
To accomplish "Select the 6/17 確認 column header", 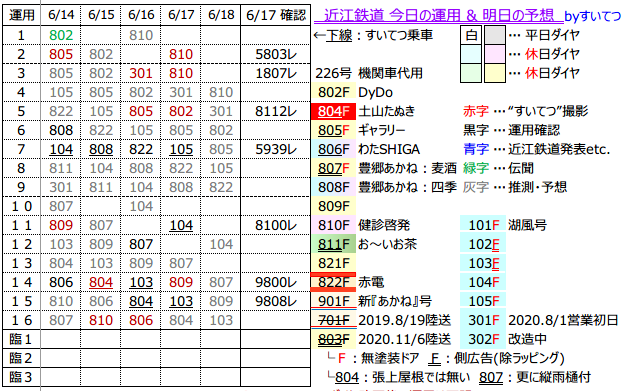I will [x=276, y=15].
